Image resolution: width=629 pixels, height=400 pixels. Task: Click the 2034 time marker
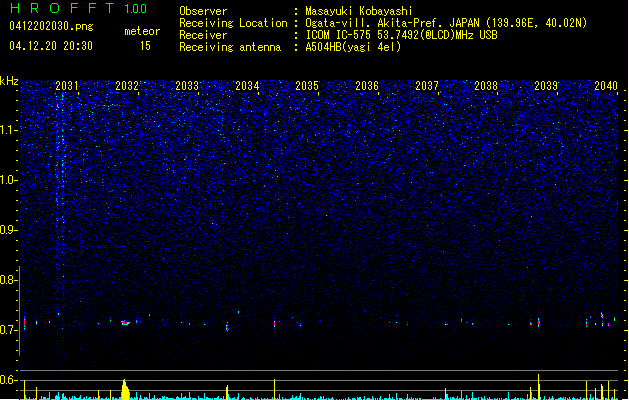247,86
